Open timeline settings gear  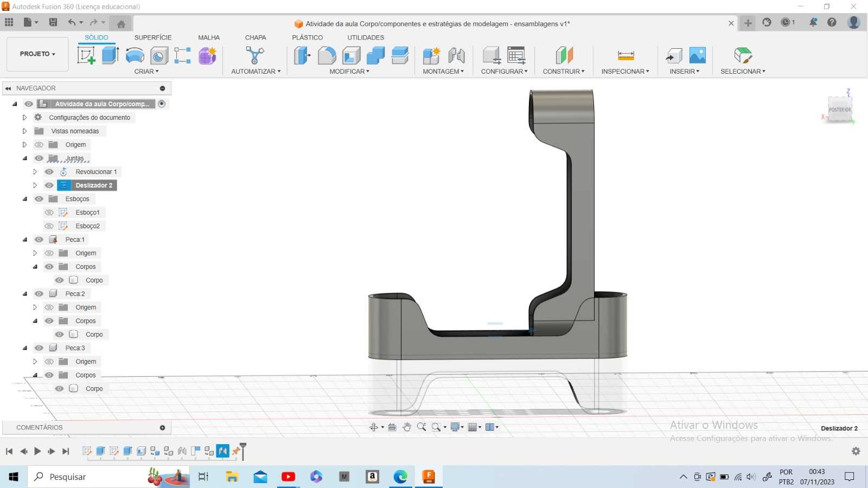[x=856, y=451]
